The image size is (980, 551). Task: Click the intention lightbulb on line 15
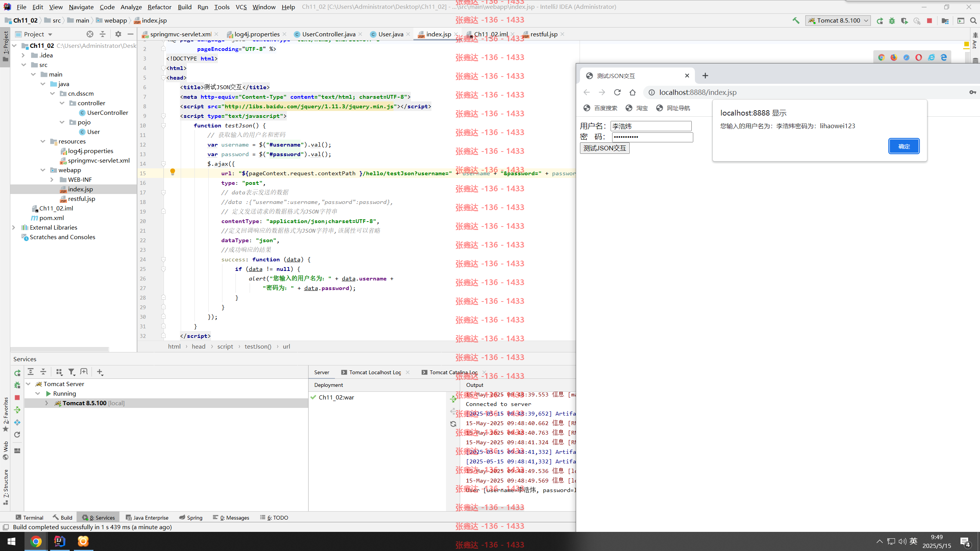coord(173,172)
